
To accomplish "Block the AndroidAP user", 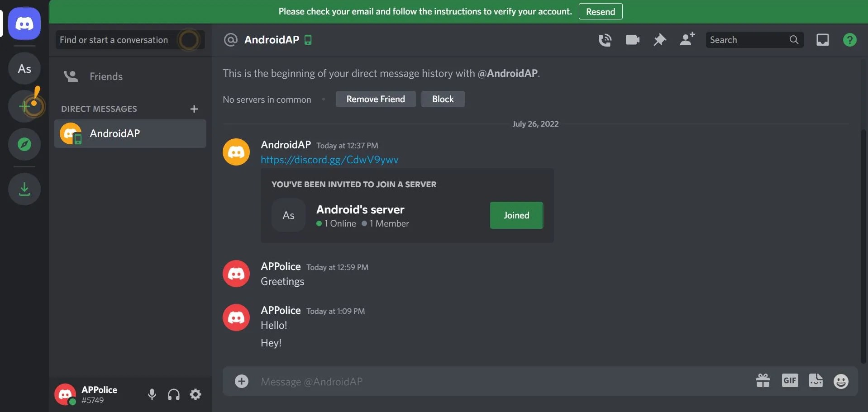I will pos(443,99).
